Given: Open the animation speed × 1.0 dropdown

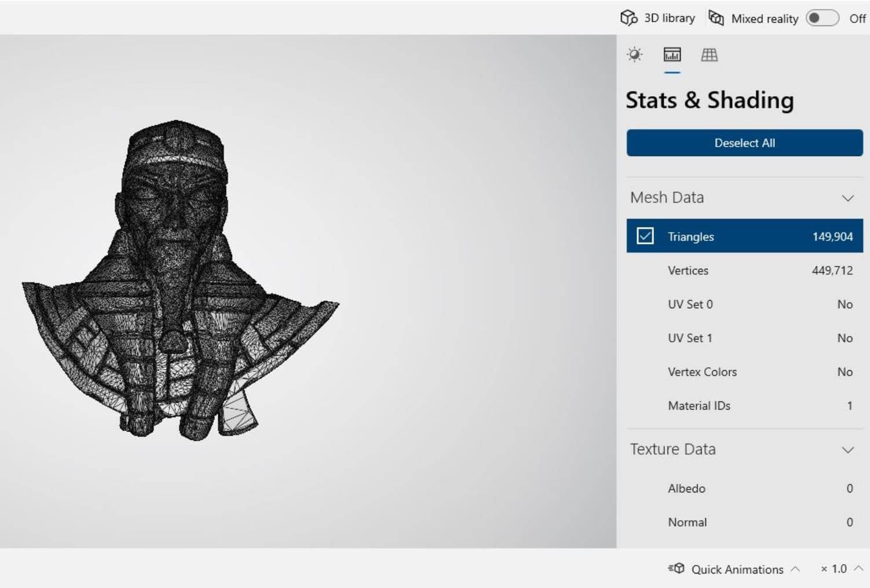Looking at the screenshot, I should pyautogui.click(x=841, y=569).
